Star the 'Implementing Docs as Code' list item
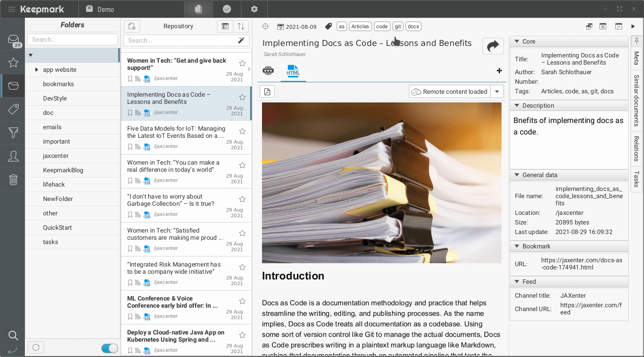Screen dimensions: 644x357 (x=242, y=97)
